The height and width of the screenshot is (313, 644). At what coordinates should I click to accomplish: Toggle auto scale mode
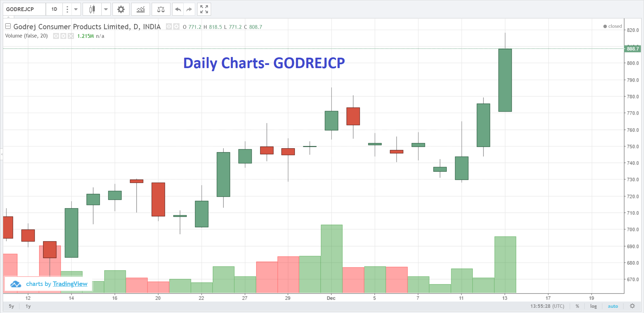point(613,306)
